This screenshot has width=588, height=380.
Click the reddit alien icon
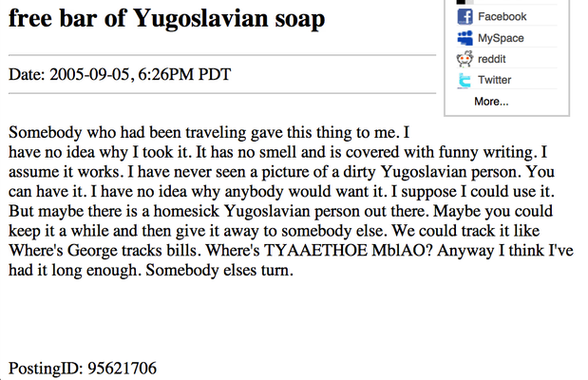pos(465,59)
